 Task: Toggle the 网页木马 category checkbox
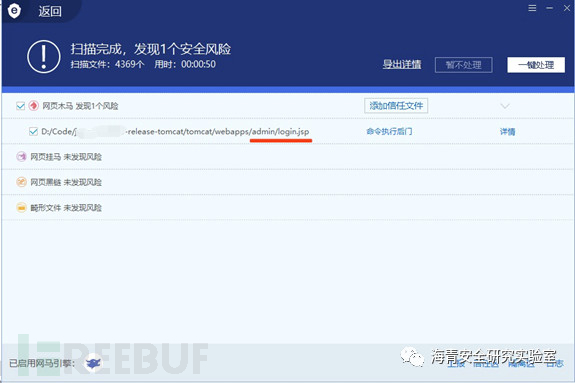tap(20, 106)
